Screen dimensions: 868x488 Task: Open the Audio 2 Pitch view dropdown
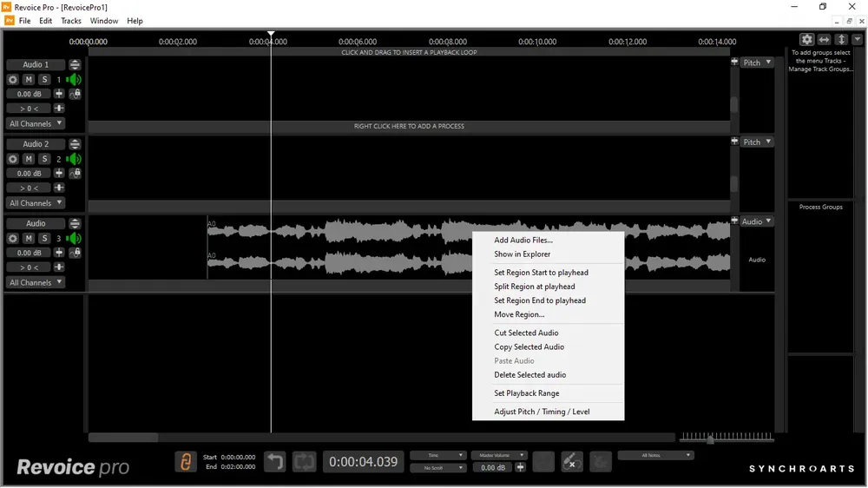(x=757, y=142)
